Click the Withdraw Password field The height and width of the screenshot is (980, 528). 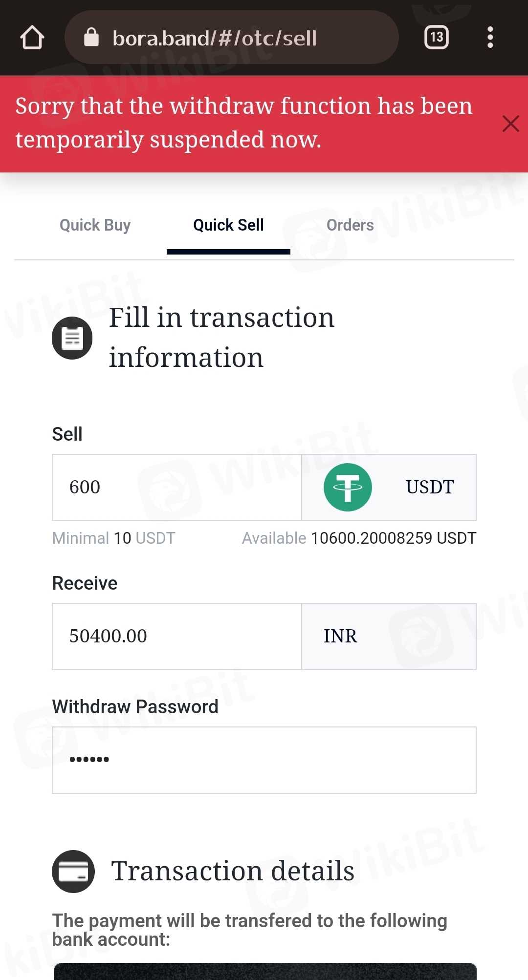264,760
